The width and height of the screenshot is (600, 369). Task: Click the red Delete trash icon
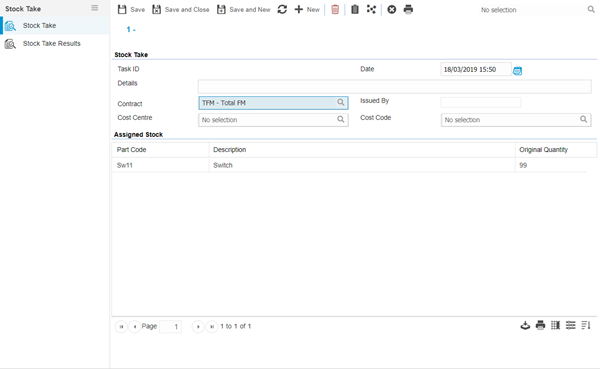click(x=335, y=10)
